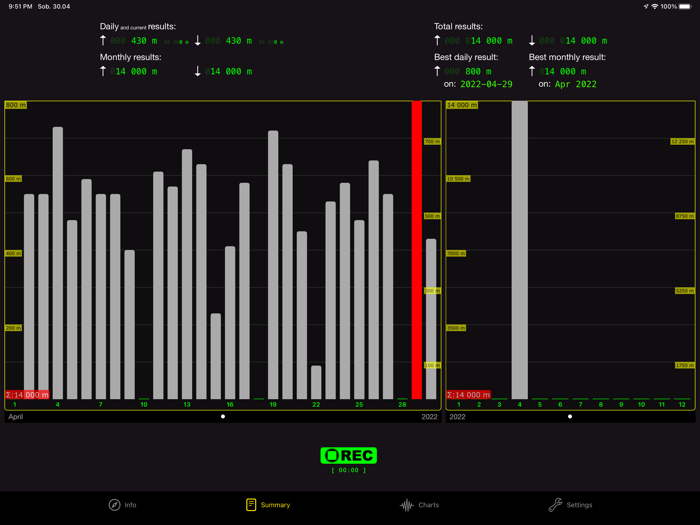Select the bar for day 19

[x=273, y=265]
